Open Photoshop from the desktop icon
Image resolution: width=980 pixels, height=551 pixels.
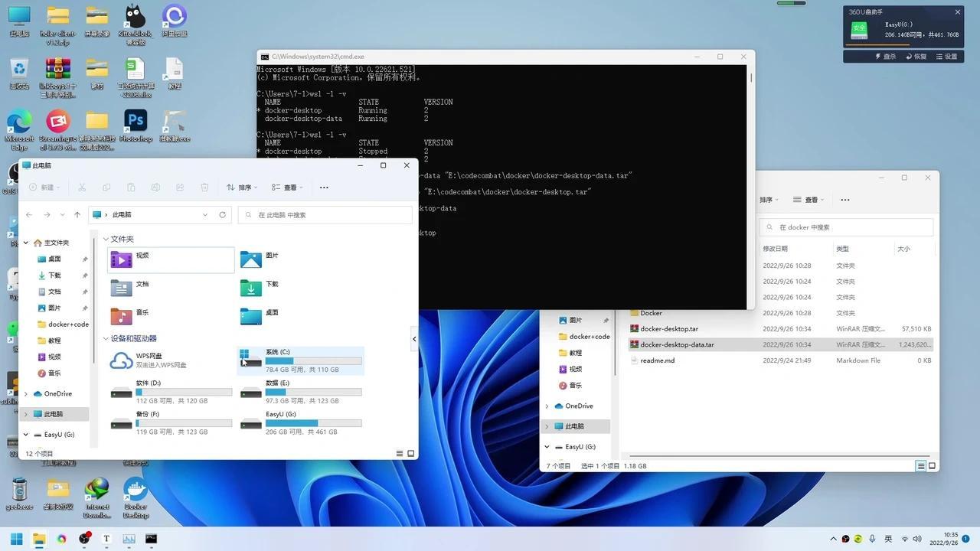pos(136,121)
